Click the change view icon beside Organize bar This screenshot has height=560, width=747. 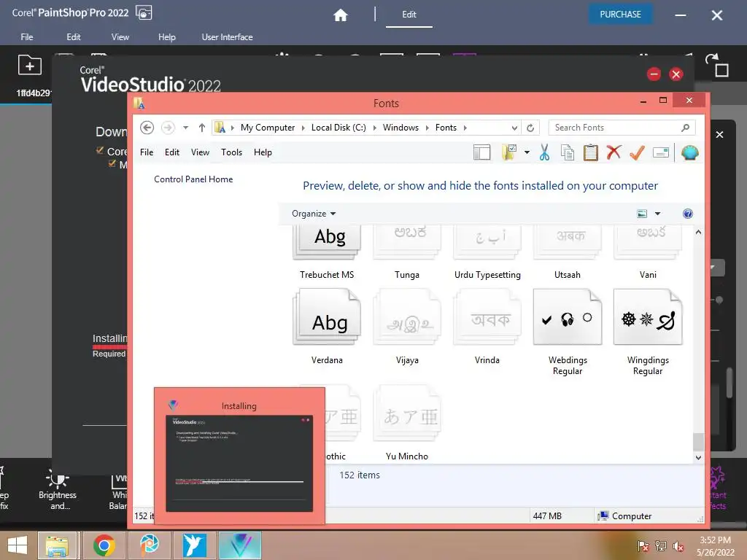coord(642,214)
